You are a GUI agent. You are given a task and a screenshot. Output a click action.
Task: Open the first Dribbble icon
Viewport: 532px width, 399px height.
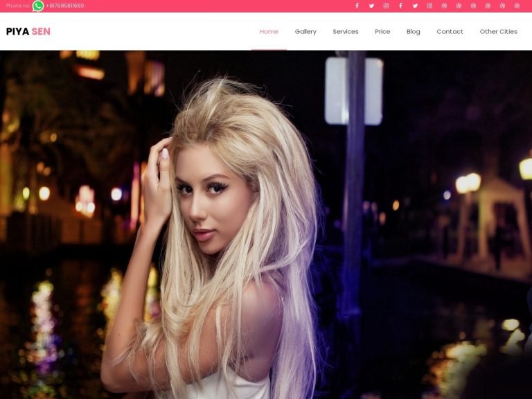click(444, 6)
